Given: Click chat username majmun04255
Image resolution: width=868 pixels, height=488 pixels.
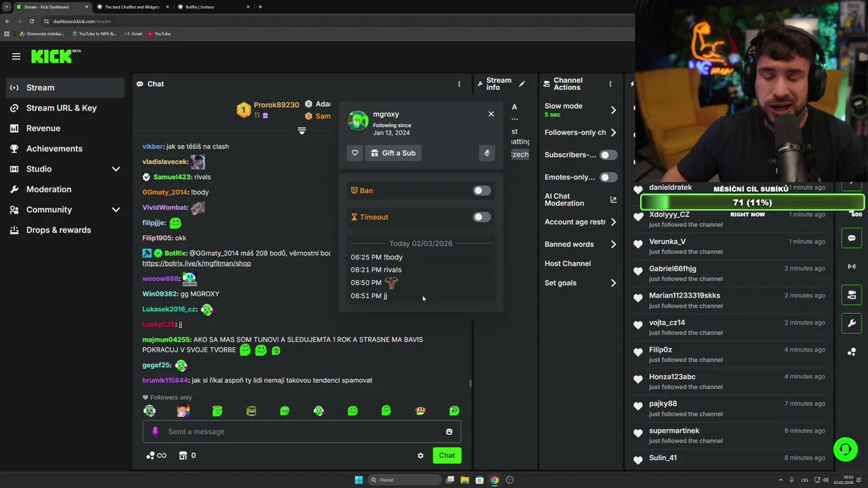Looking at the screenshot, I should tap(166, 340).
